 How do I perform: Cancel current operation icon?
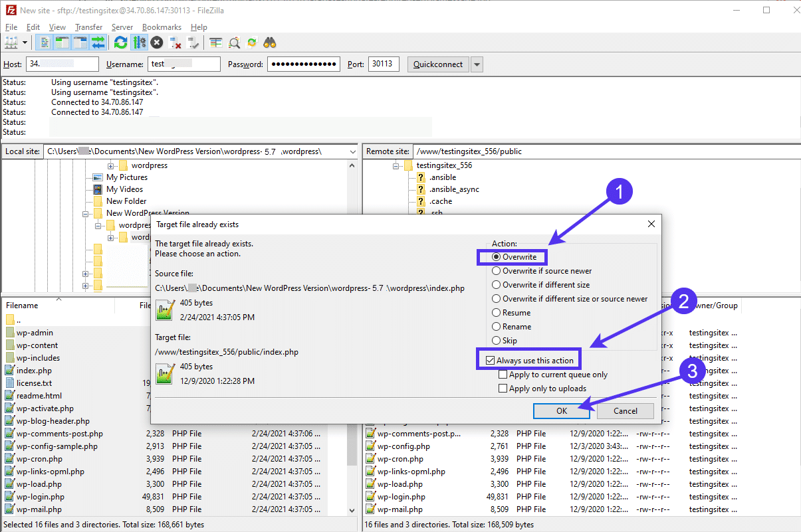coord(157,43)
